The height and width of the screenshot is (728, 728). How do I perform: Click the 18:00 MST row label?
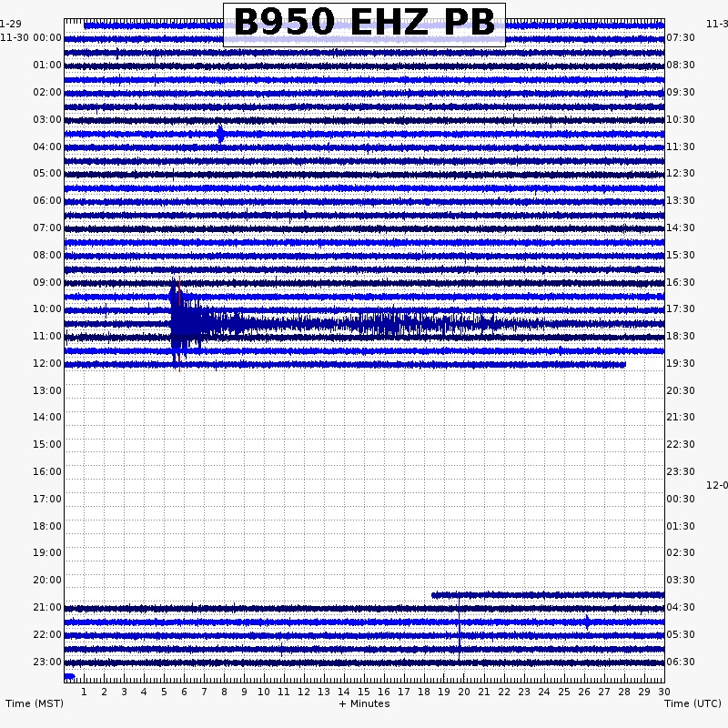[47, 526]
